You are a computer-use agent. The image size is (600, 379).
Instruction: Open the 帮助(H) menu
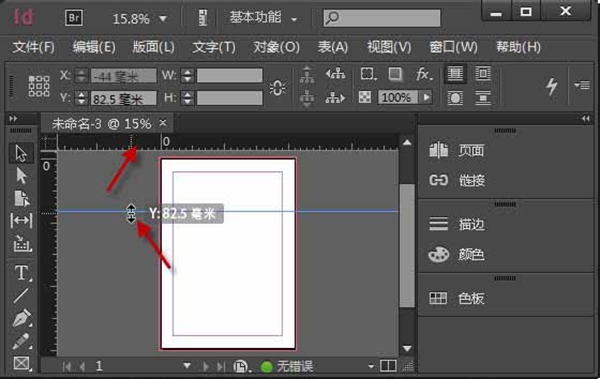(x=518, y=47)
